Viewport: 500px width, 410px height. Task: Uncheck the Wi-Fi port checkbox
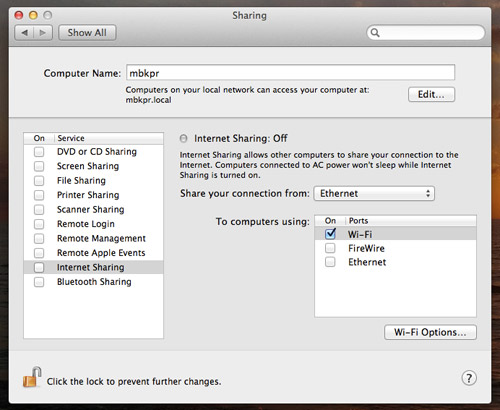[x=330, y=234]
